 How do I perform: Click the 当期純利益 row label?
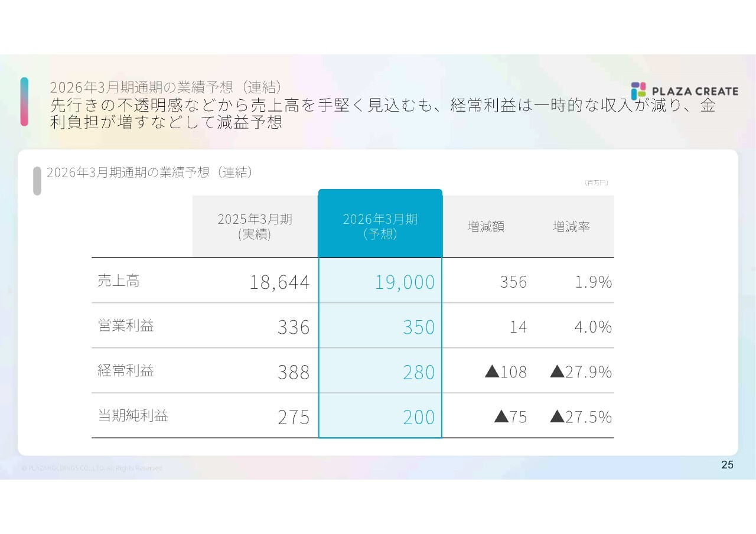coord(133,416)
